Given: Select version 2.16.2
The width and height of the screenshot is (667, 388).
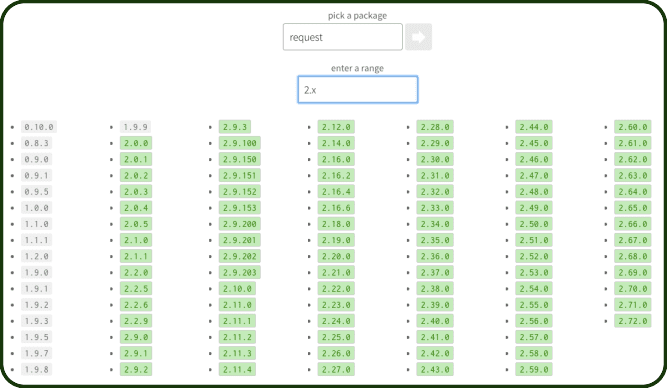Looking at the screenshot, I should coord(336,175).
